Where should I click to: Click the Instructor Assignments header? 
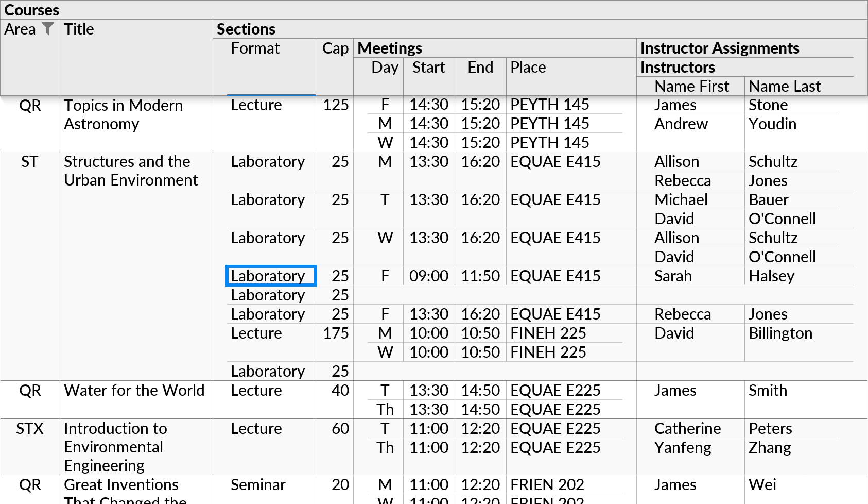(720, 48)
